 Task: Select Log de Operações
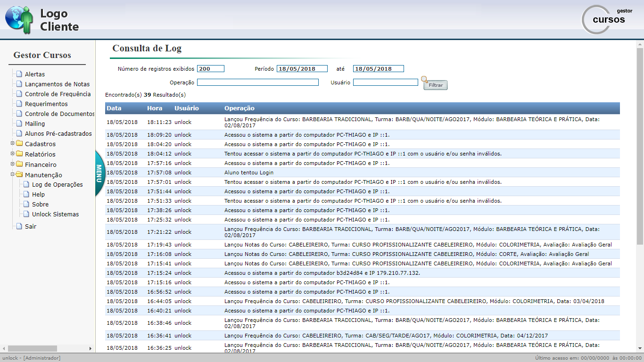pyautogui.click(x=57, y=185)
